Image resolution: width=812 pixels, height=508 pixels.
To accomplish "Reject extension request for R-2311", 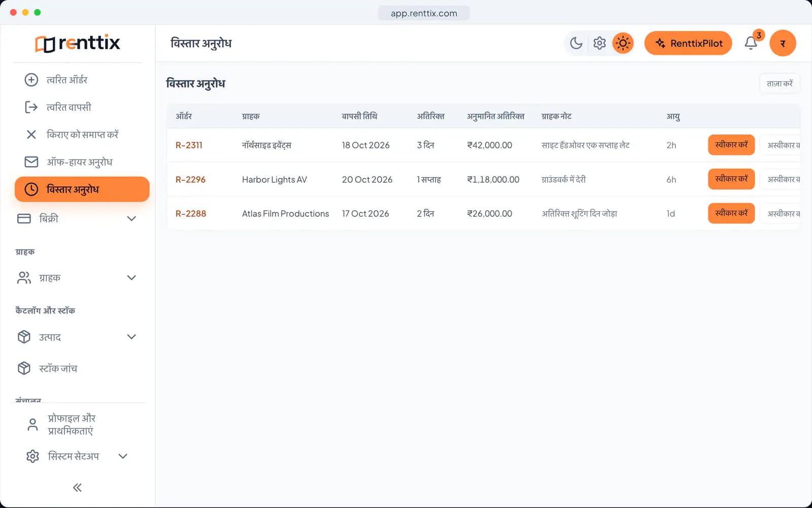I will coord(781,145).
